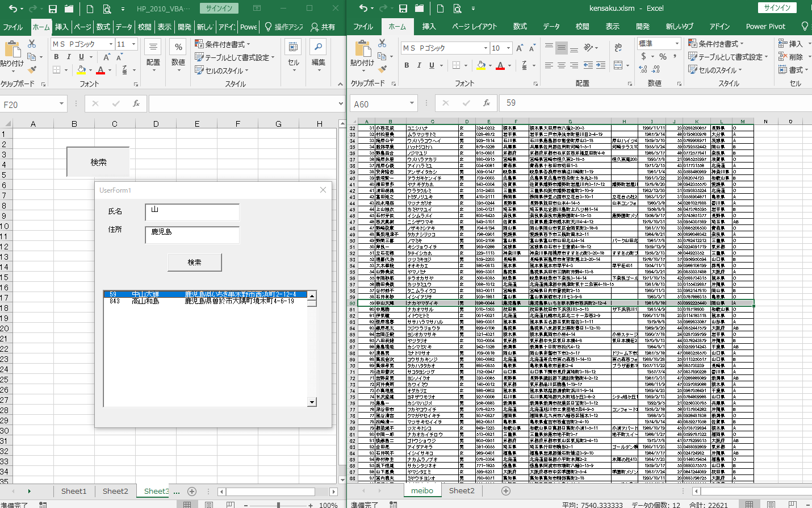Toggle Underline in kensaku.xlsm ribbon

432,65
